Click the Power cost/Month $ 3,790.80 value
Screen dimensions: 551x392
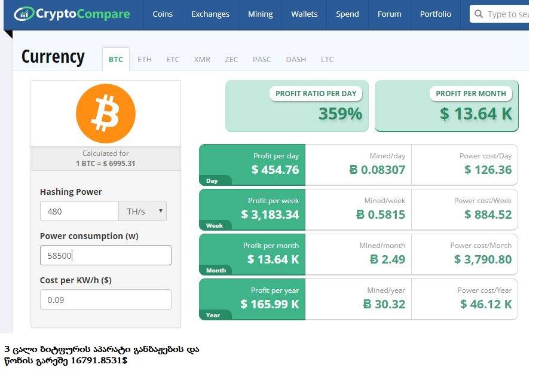483,259
